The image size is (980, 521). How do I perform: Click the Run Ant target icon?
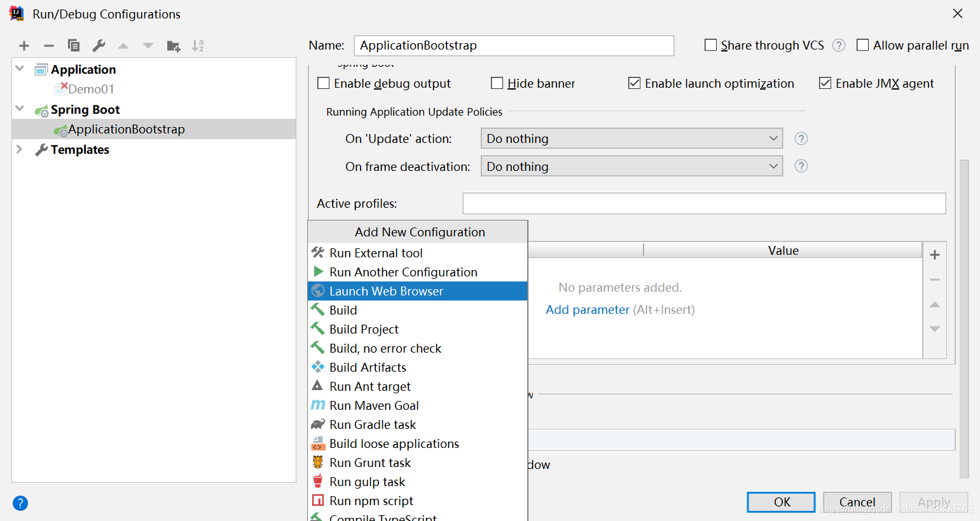(x=317, y=386)
